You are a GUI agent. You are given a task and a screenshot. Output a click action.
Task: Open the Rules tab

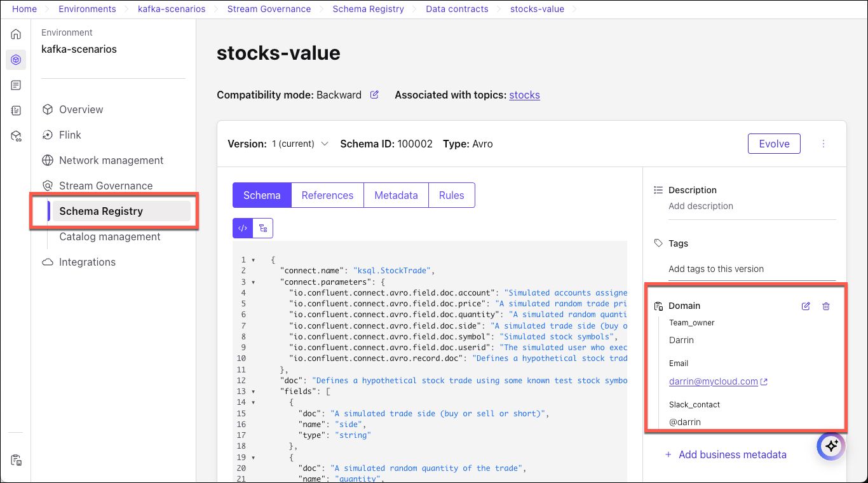click(451, 195)
